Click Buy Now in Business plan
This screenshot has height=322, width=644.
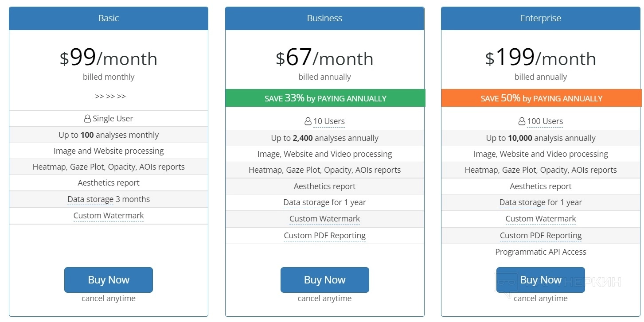pos(324,280)
